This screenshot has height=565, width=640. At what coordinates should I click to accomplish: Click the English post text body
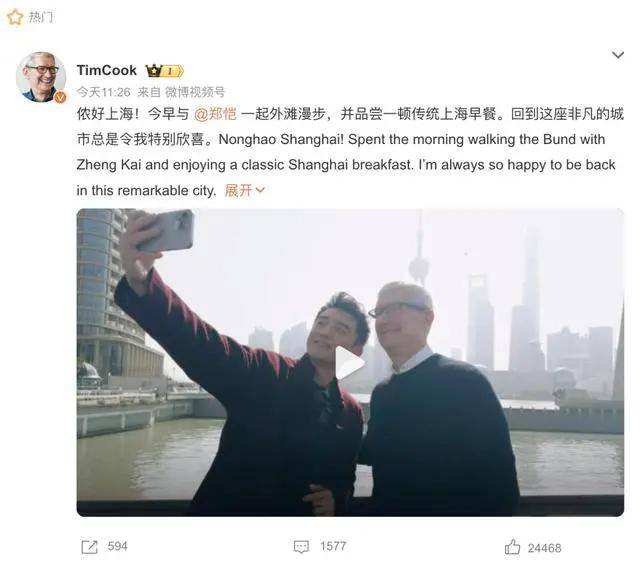(x=346, y=165)
